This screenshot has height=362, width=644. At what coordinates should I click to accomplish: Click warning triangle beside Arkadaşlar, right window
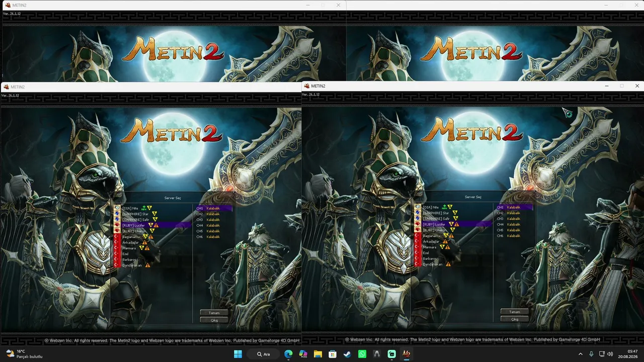[445, 241]
